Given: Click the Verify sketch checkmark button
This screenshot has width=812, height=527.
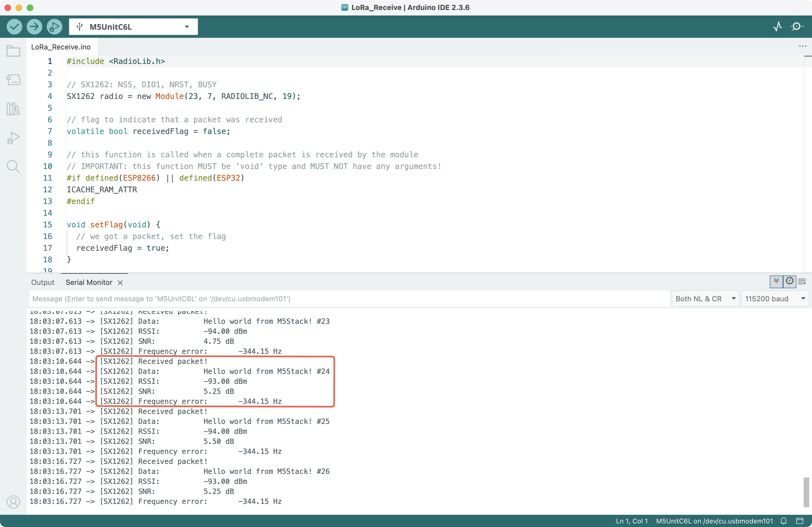Looking at the screenshot, I should (14, 27).
